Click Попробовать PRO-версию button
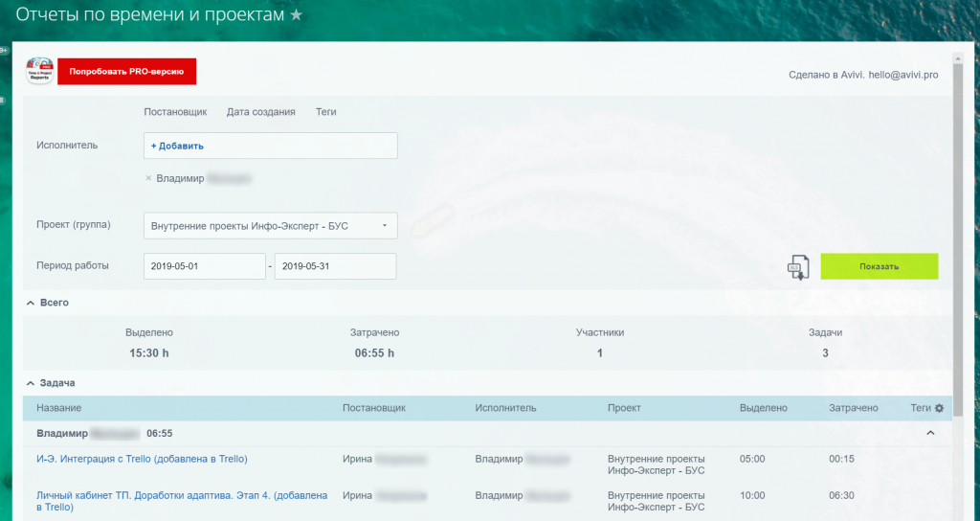This screenshot has height=521, width=980. pos(127,71)
